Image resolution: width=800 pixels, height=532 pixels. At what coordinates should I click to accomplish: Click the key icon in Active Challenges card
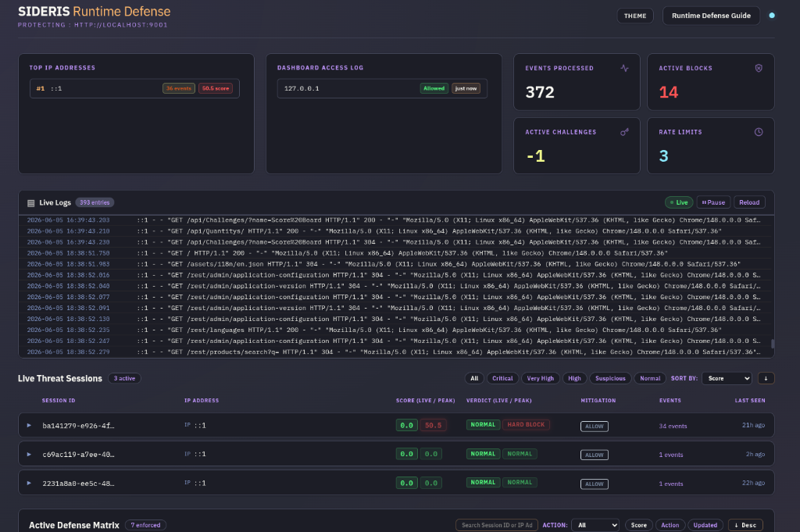coord(624,132)
